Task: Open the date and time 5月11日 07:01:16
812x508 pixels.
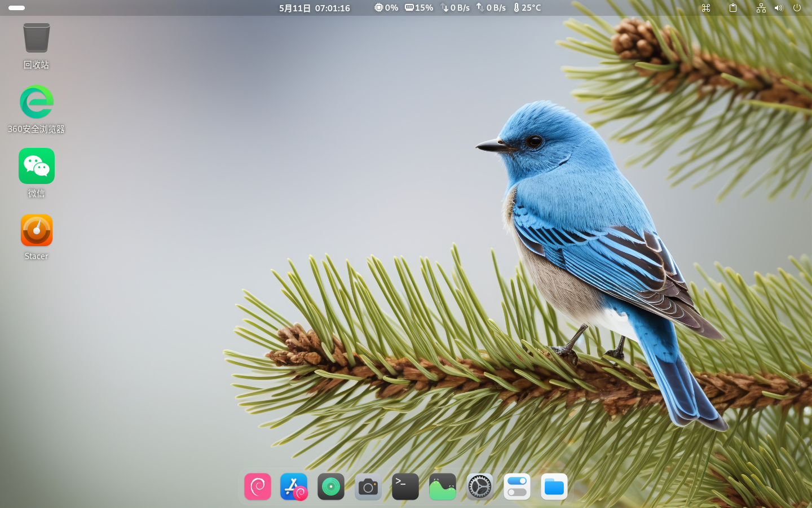Action: click(x=315, y=8)
